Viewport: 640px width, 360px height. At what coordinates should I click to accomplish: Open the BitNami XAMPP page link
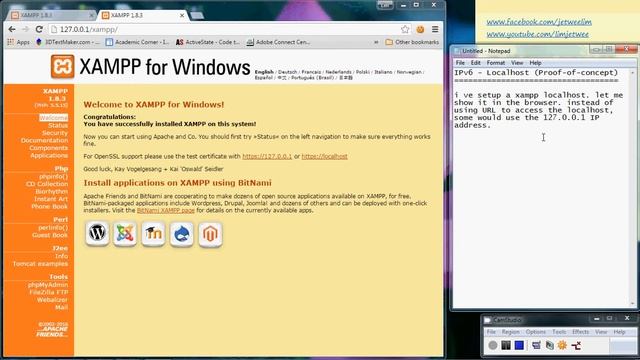tap(166, 210)
